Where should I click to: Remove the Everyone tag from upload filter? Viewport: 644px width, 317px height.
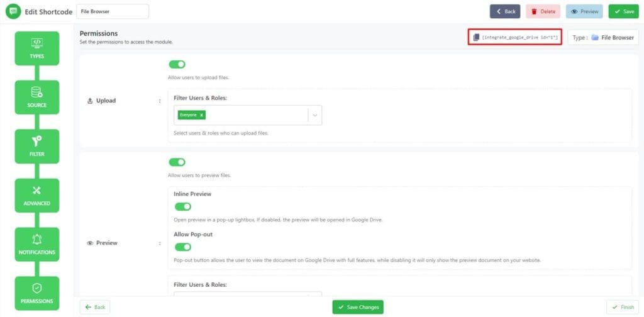click(x=201, y=115)
